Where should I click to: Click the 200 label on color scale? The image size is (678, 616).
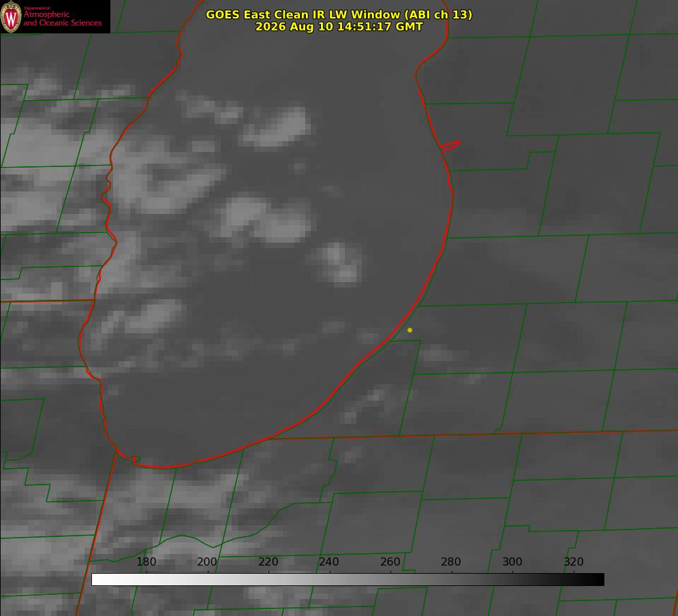[207, 561]
